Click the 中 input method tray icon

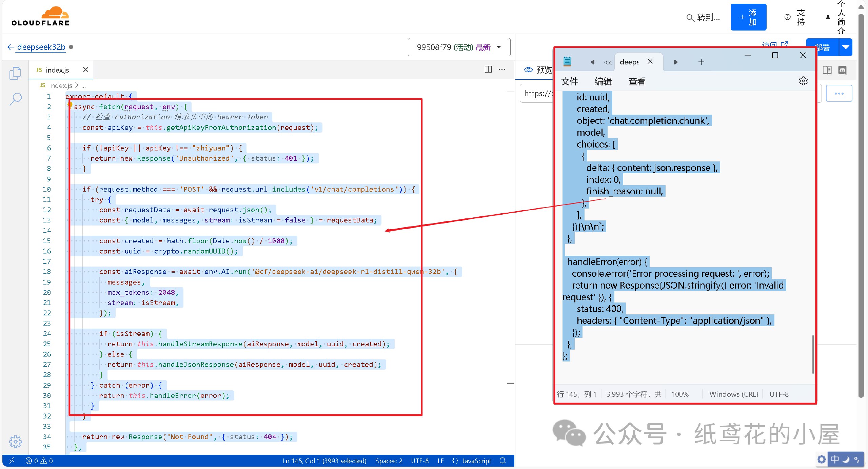(835, 459)
